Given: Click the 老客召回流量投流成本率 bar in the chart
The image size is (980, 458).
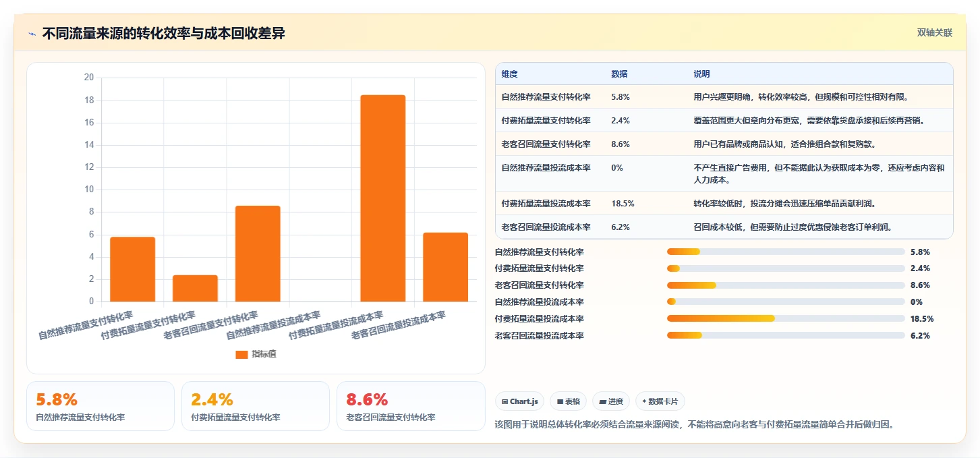Looking at the screenshot, I should coord(445,267).
